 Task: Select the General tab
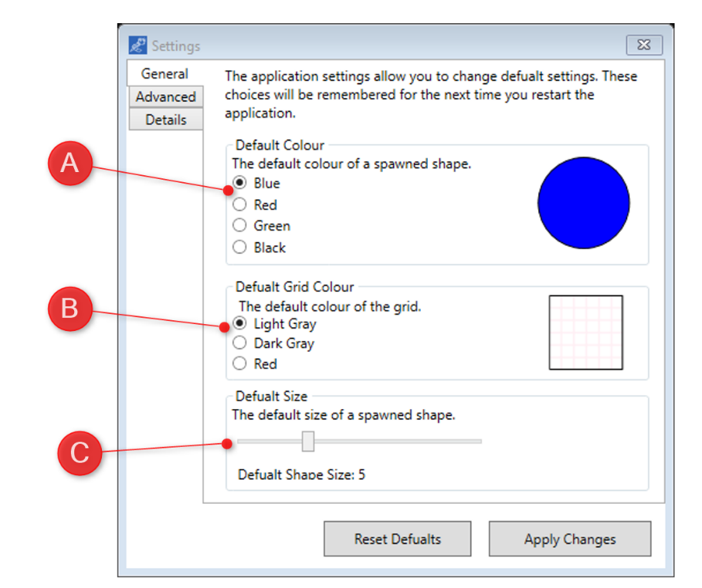164,73
